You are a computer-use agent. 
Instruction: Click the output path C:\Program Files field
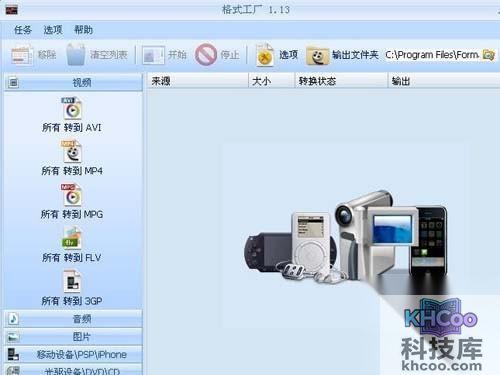point(432,55)
